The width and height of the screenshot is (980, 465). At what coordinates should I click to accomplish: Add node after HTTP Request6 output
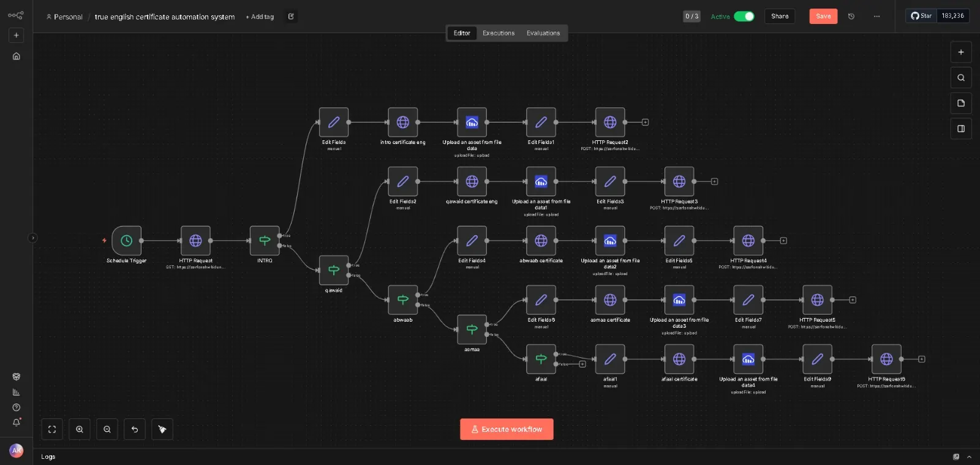tap(921, 359)
